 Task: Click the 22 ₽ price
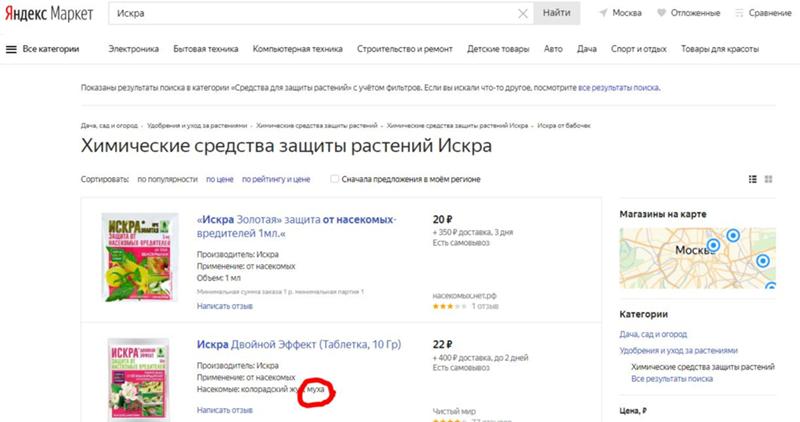click(442, 344)
